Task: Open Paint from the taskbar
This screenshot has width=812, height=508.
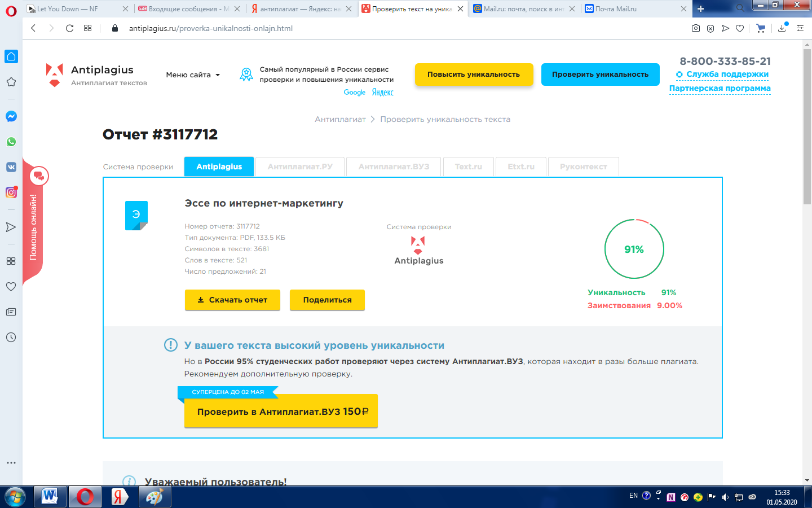Action: tap(155, 497)
